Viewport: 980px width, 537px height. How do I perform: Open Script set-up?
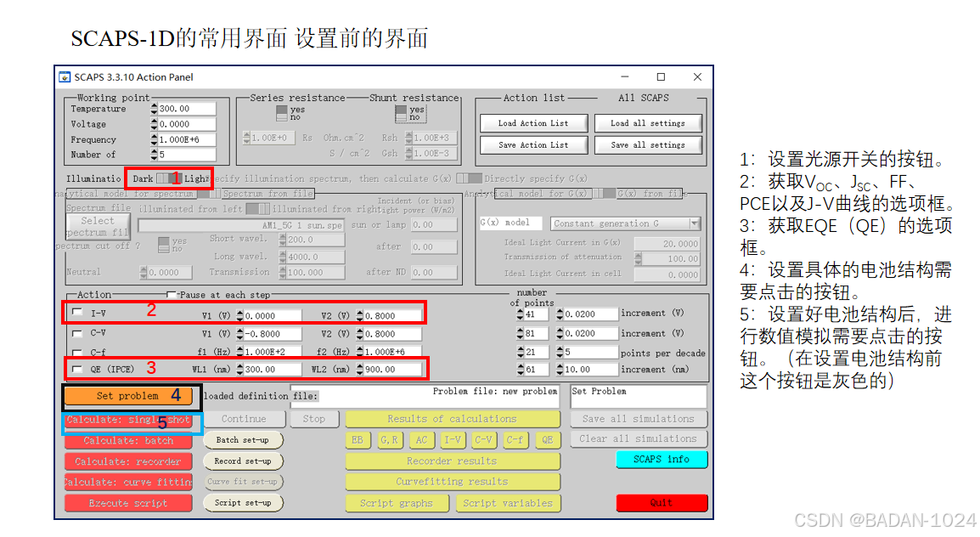243,503
